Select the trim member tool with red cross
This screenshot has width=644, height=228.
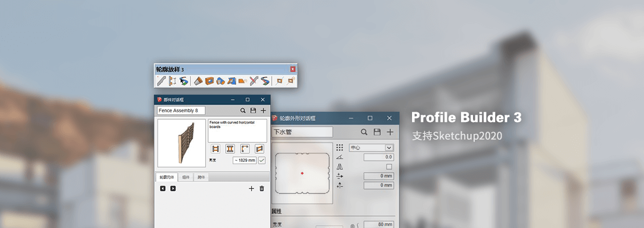pyautogui.click(x=254, y=81)
